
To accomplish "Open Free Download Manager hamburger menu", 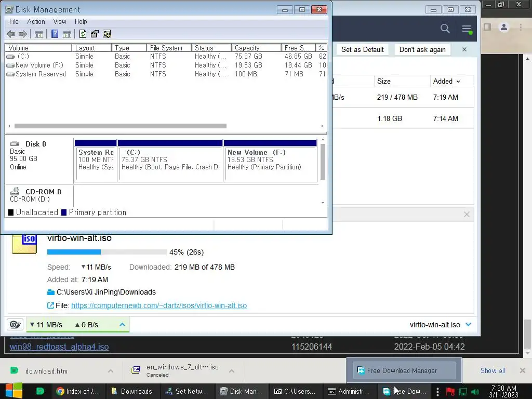I will click(x=467, y=29).
